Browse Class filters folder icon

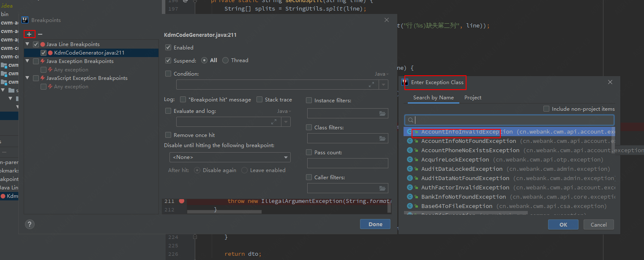pos(383,138)
